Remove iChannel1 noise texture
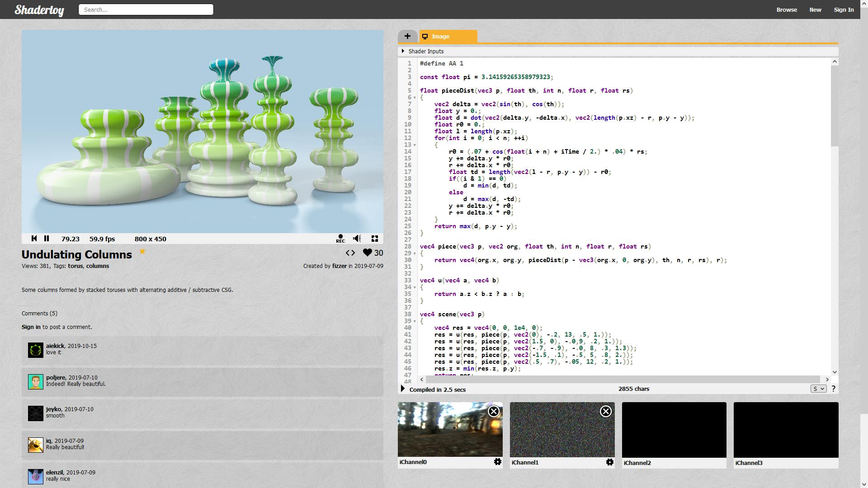The height and width of the screenshot is (488, 868). click(606, 411)
